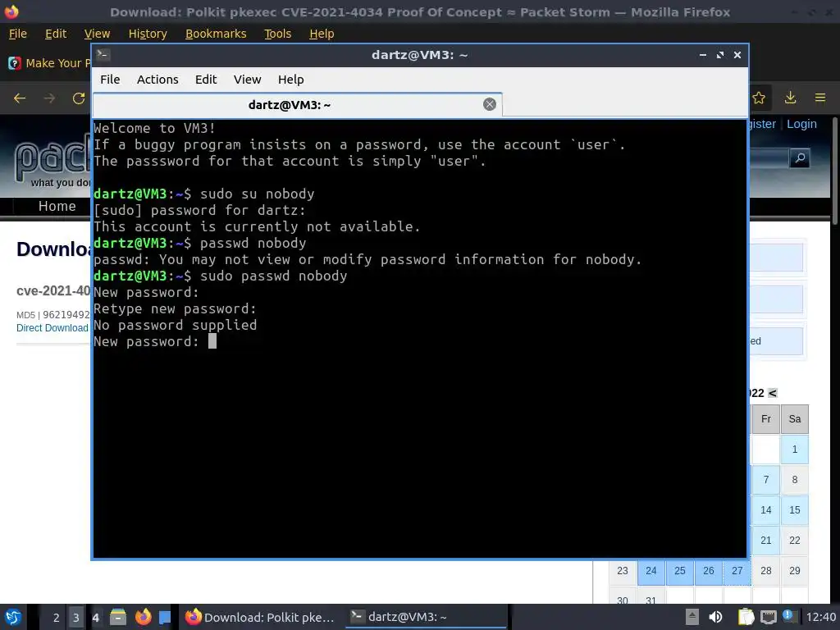Select calendar day 14

766,510
